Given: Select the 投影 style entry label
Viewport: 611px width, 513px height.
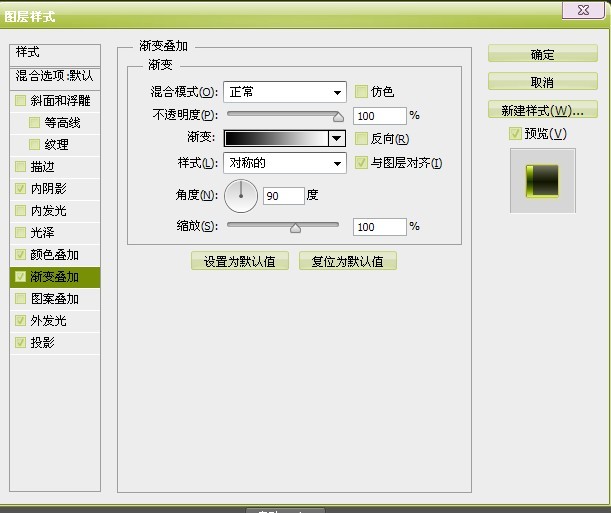Looking at the screenshot, I should click(x=42, y=343).
